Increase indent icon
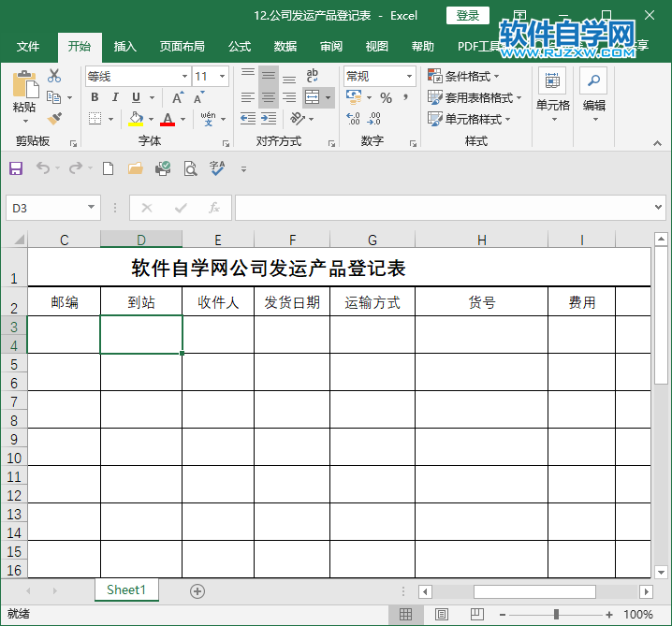672x626 pixels. point(269,118)
